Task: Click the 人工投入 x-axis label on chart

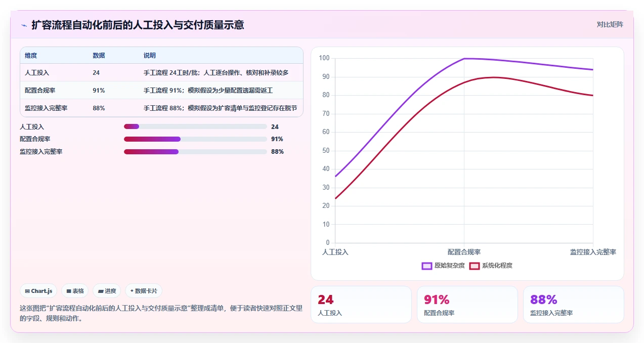Action: click(x=335, y=252)
